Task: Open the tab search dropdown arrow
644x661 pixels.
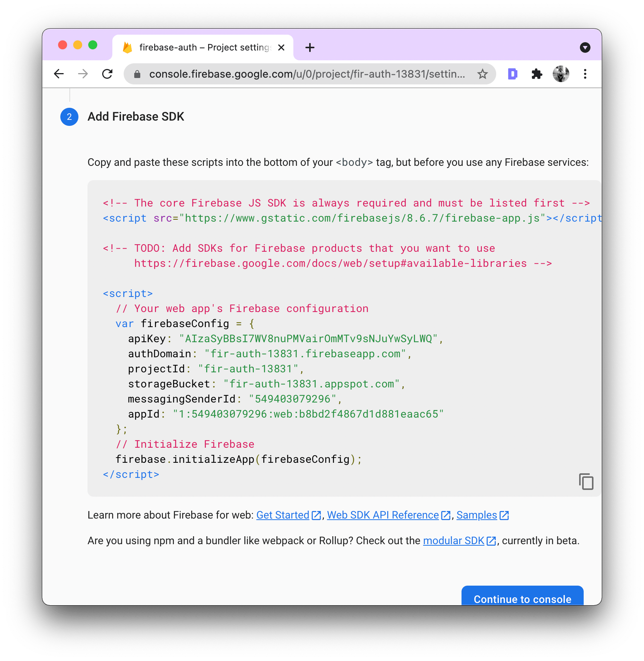Action: pyautogui.click(x=585, y=47)
